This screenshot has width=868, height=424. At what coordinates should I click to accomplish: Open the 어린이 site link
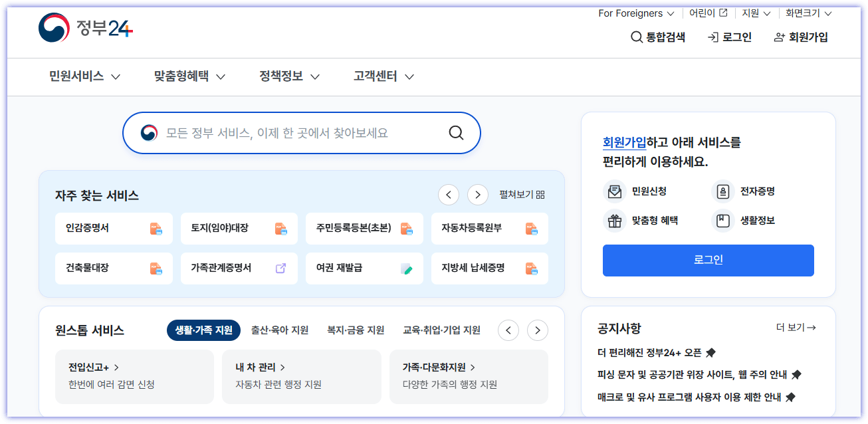pyautogui.click(x=708, y=13)
